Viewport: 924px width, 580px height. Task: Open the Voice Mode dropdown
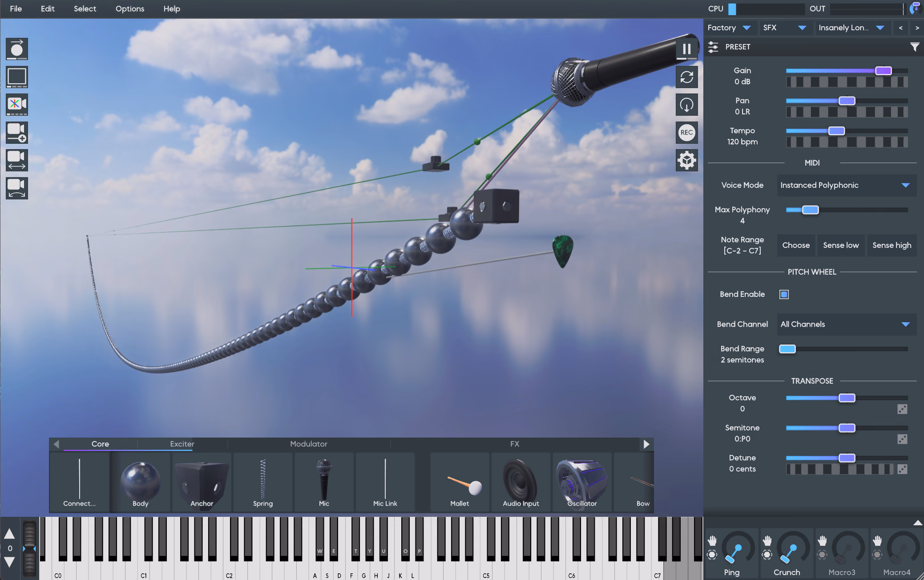847,185
